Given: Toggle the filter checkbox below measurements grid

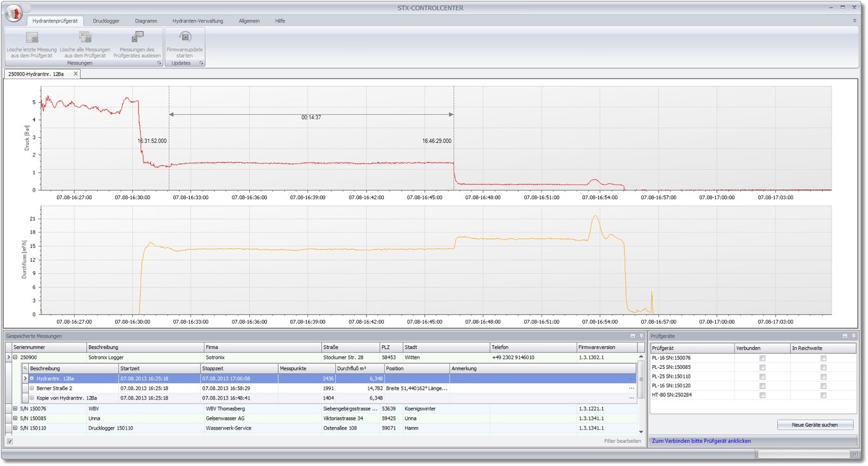Looking at the screenshot, I should 9,441.
